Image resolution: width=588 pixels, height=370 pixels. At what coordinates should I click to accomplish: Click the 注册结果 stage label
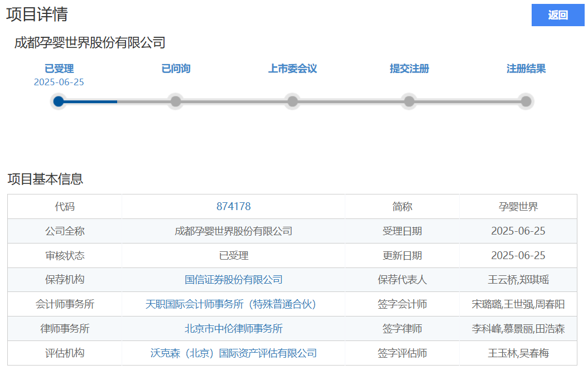coord(526,69)
